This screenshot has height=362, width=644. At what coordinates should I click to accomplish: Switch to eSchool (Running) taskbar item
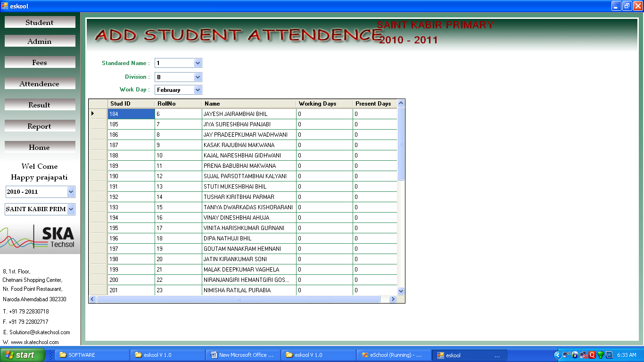point(394,355)
